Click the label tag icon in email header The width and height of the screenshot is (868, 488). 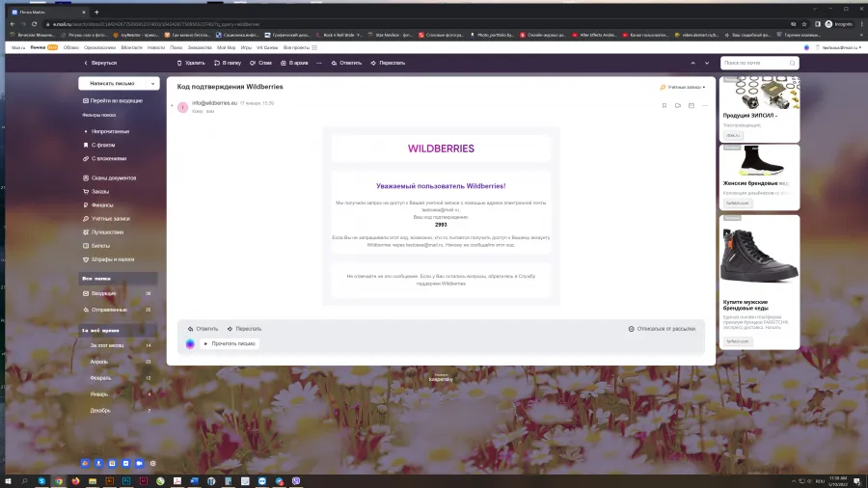coord(678,106)
